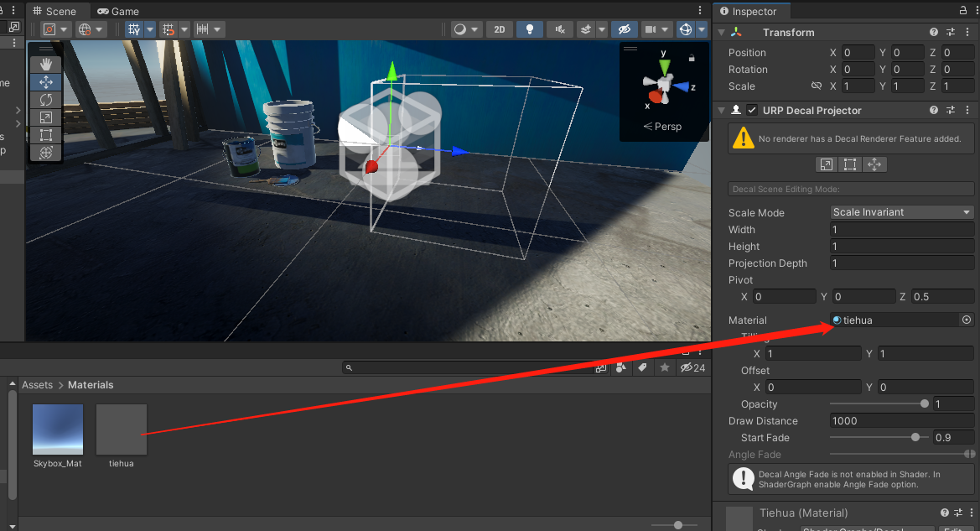This screenshot has width=980, height=531.
Task: Open Material object picker circle
Action: click(x=967, y=320)
